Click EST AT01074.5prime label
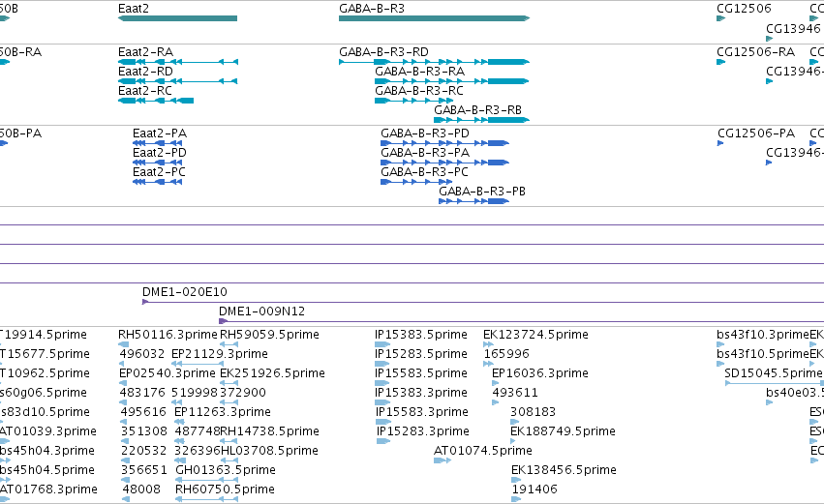824x504 pixels. pyautogui.click(x=483, y=451)
